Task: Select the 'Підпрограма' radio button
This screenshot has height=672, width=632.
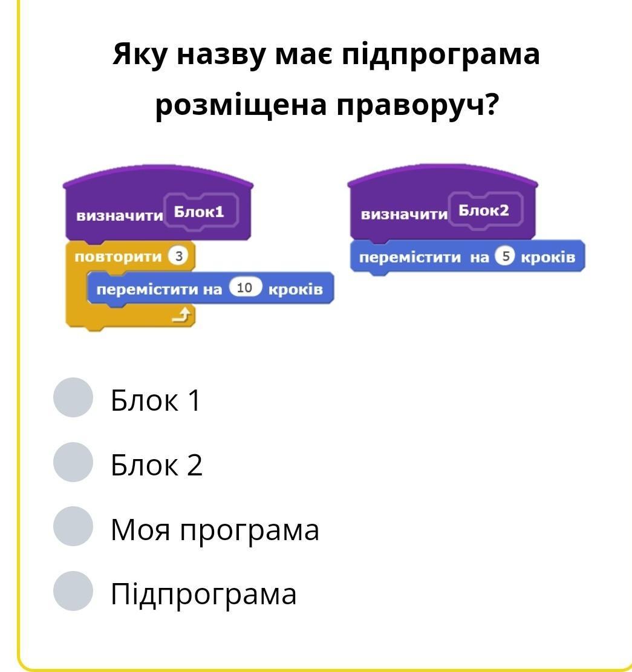Action: (73, 591)
